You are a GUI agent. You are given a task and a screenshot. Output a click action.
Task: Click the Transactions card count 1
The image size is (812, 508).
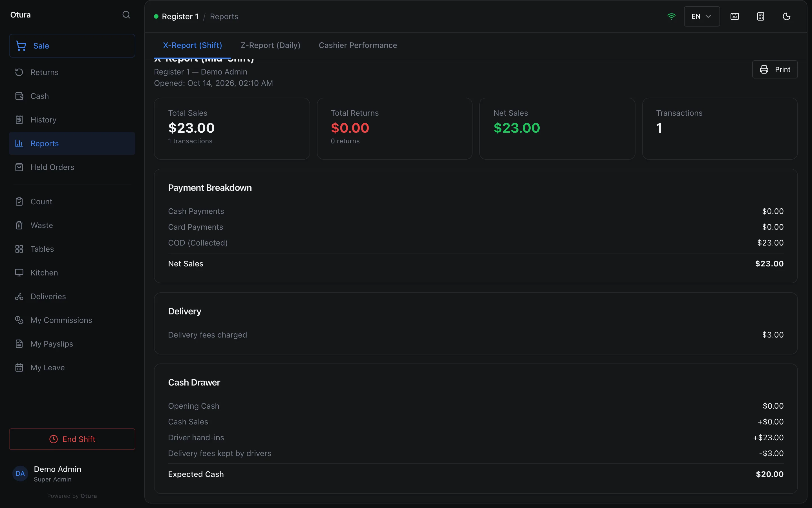click(659, 128)
